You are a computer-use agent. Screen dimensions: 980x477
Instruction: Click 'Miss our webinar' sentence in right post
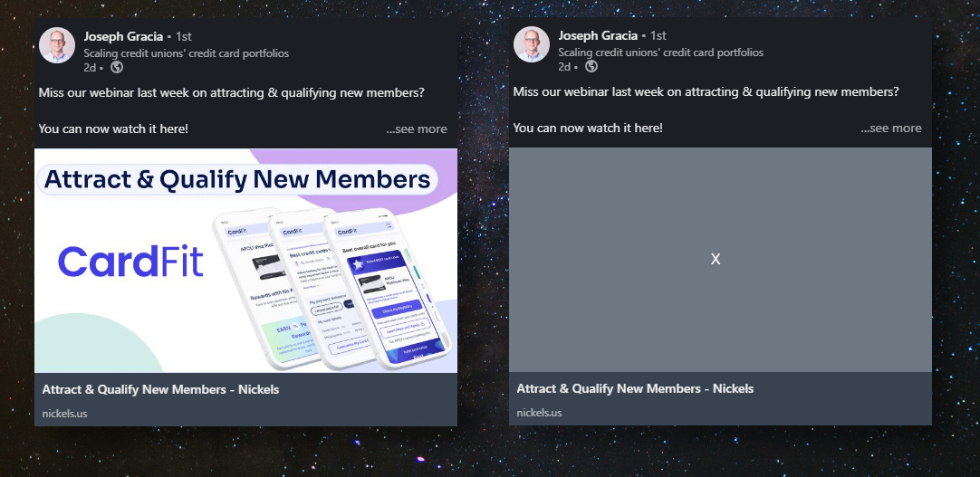706,91
